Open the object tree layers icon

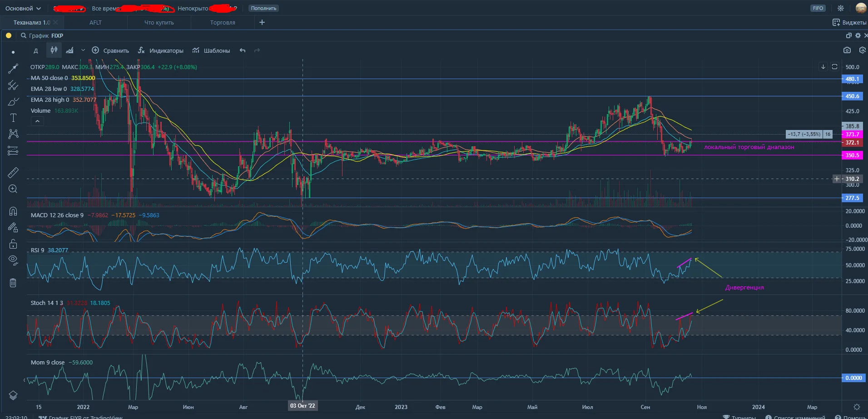click(13, 395)
